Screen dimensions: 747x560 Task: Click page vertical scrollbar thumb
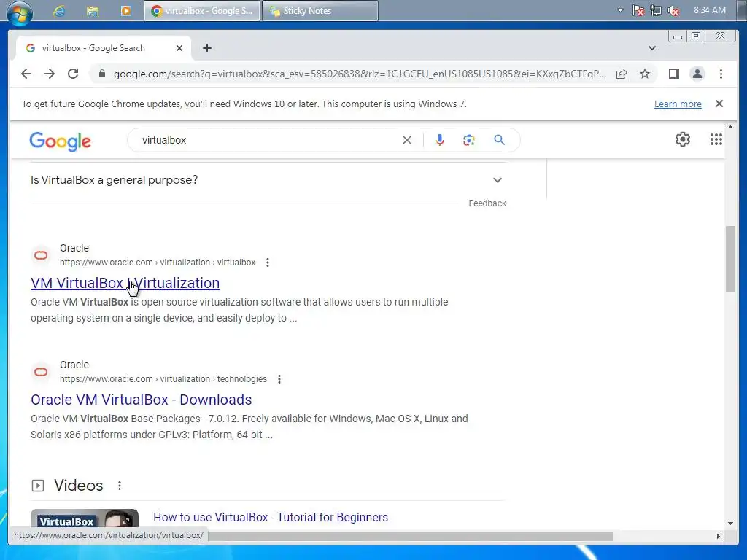730,259
